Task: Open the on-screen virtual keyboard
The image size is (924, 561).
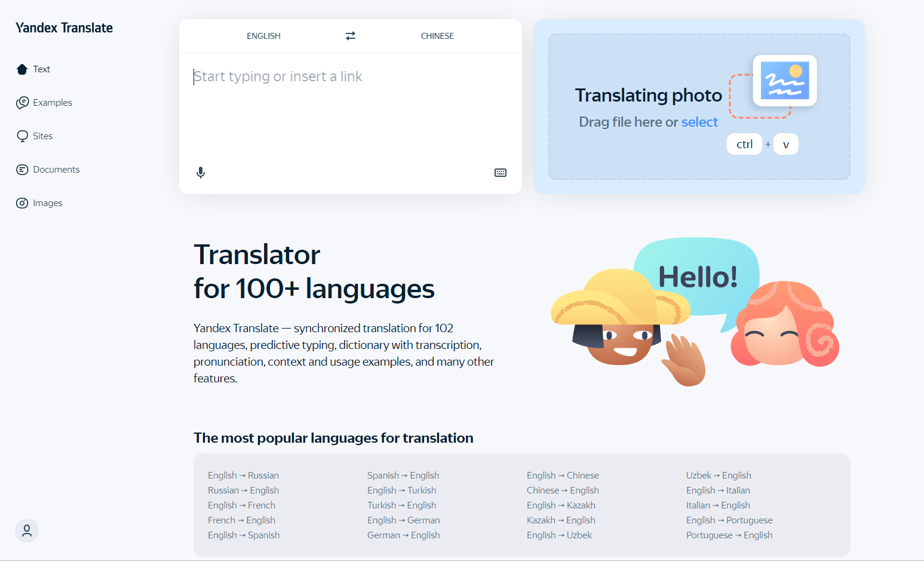Action: click(501, 173)
